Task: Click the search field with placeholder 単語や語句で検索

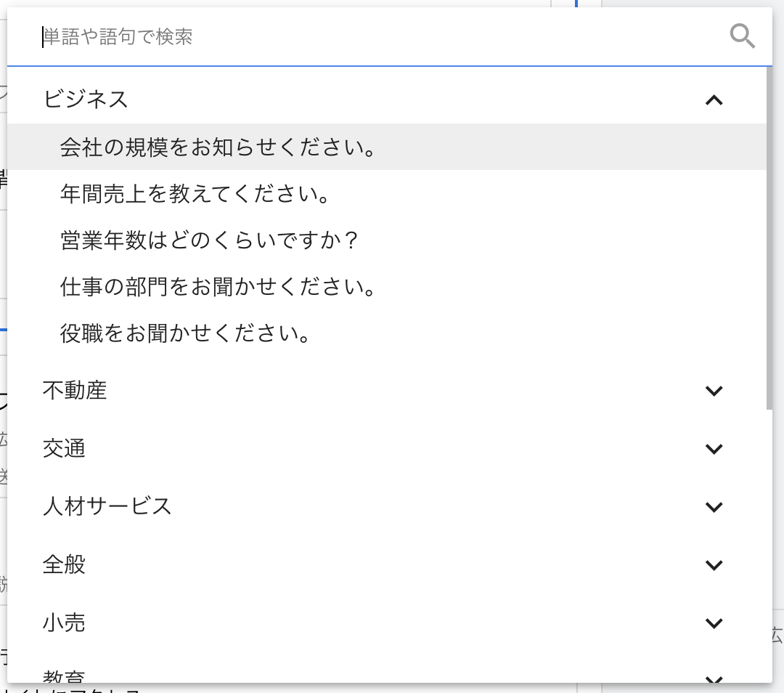Action: (x=377, y=36)
